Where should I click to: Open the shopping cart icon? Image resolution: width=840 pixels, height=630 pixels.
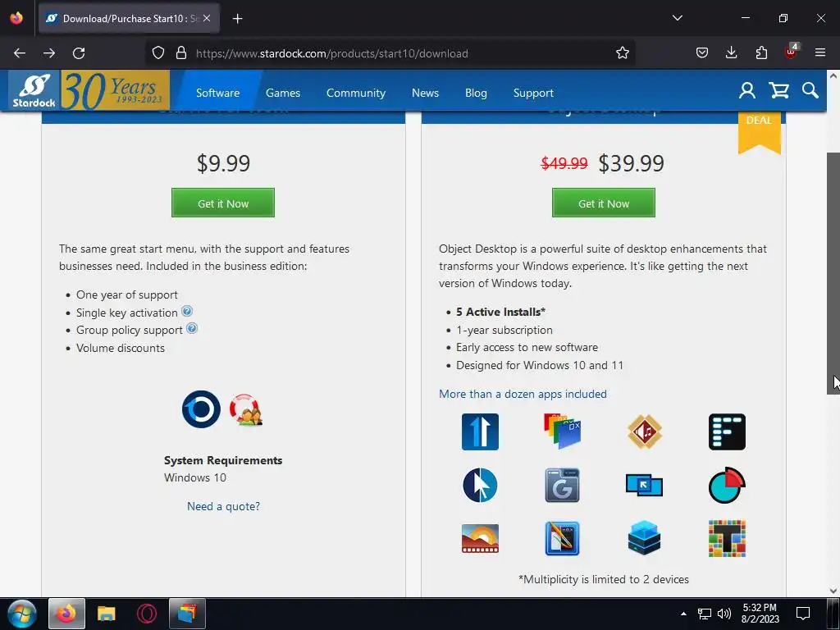click(779, 90)
